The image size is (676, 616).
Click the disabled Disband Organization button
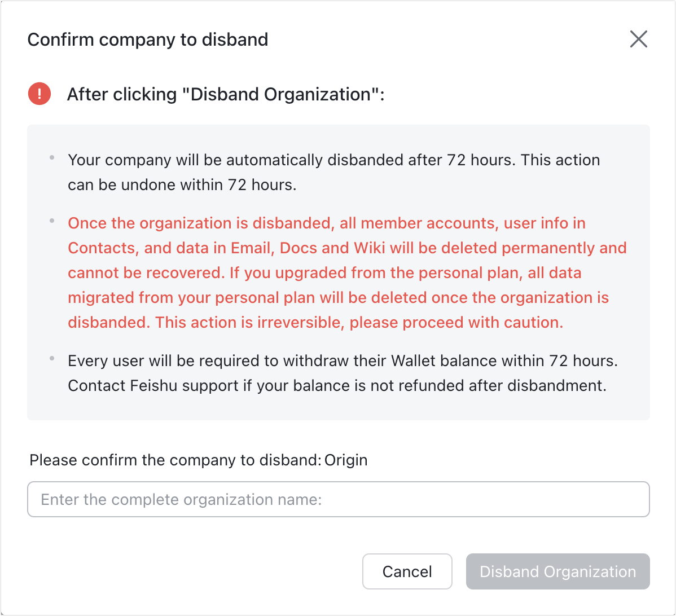click(x=557, y=571)
